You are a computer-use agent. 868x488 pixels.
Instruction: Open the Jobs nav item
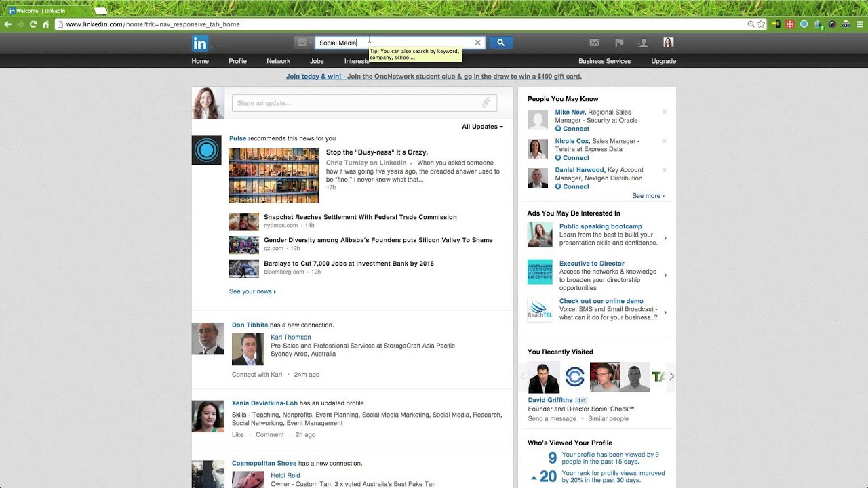click(x=317, y=61)
